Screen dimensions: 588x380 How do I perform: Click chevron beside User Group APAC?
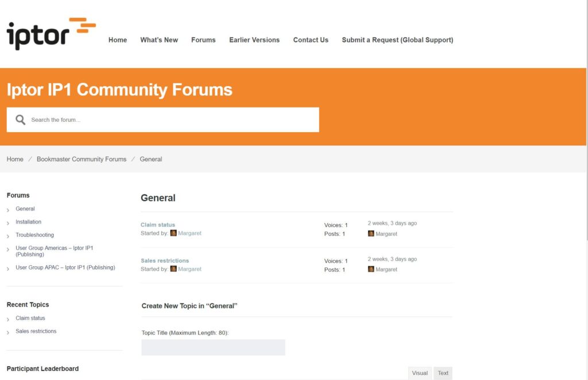coord(8,269)
